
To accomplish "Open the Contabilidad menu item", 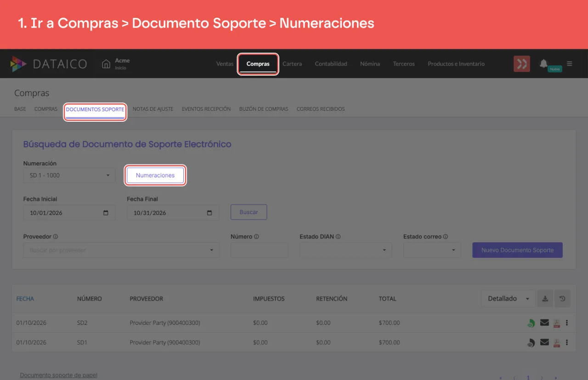I will [x=331, y=64].
